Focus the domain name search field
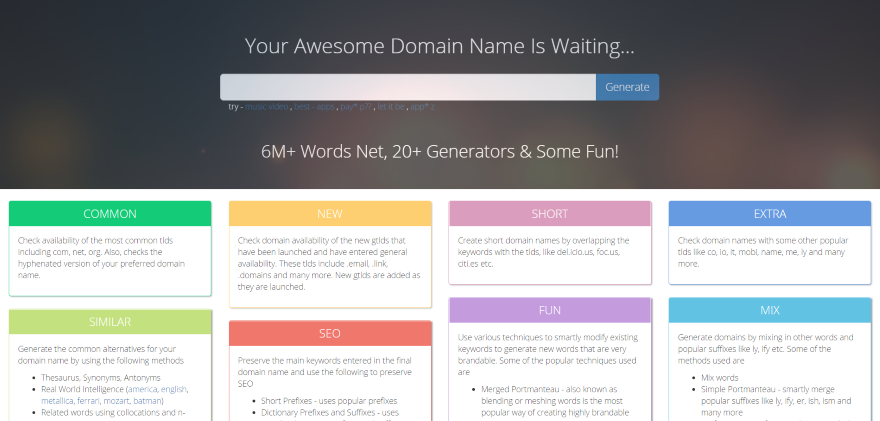The width and height of the screenshot is (880, 421). click(x=408, y=87)
